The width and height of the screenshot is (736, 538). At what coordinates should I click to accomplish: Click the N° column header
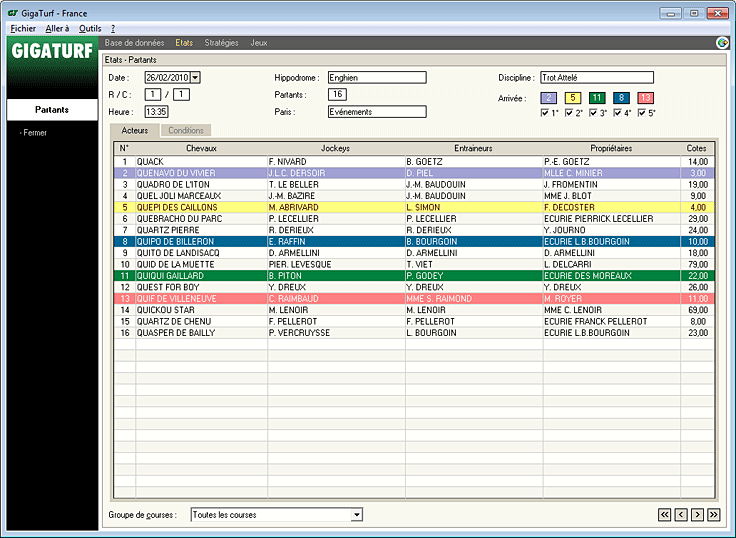[124, 148]
